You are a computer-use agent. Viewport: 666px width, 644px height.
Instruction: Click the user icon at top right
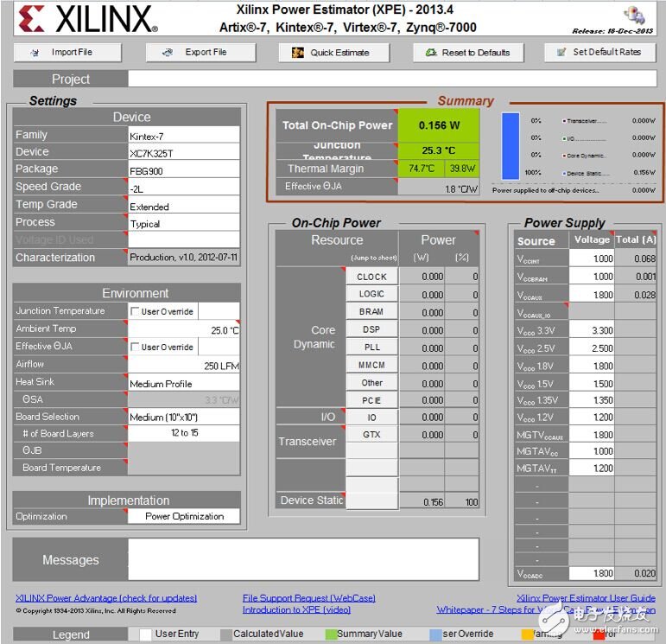click(635, 16)
